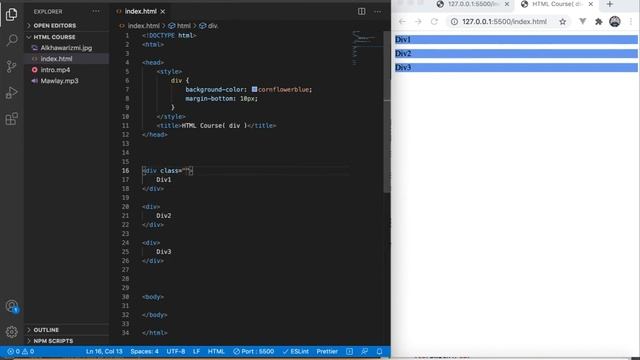Click line 16 div class code line

click(167, 171)
